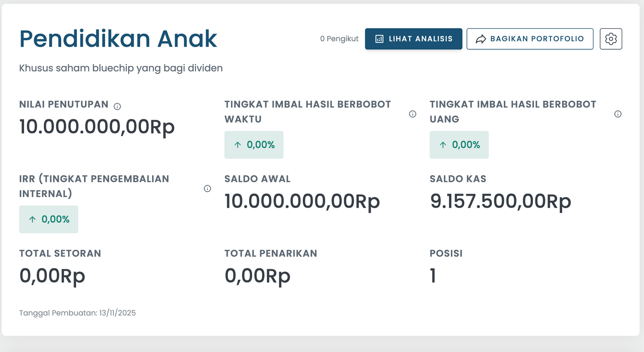The width and height of the screenshot is (644, 352).
Task: Click info icon for Tingkat Imbal Hasil Berbobot Uang
Action: click(x=618, y=114)
